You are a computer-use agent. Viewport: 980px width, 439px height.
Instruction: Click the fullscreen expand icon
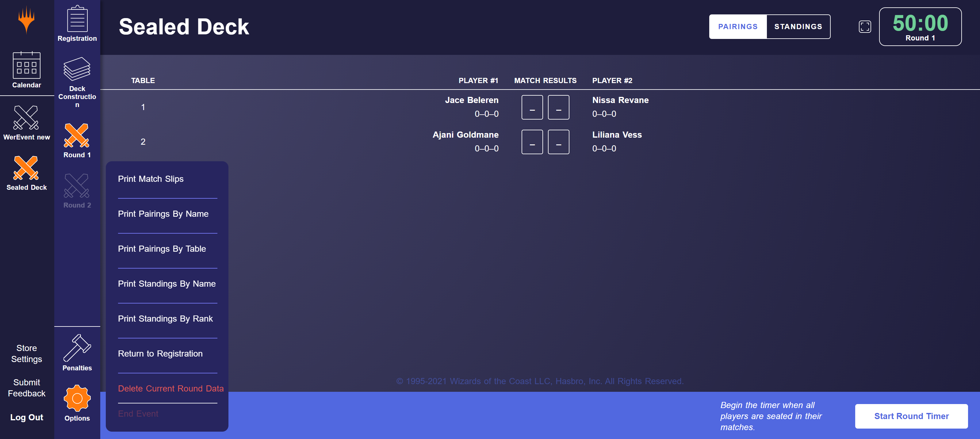[x=865, y=27]
